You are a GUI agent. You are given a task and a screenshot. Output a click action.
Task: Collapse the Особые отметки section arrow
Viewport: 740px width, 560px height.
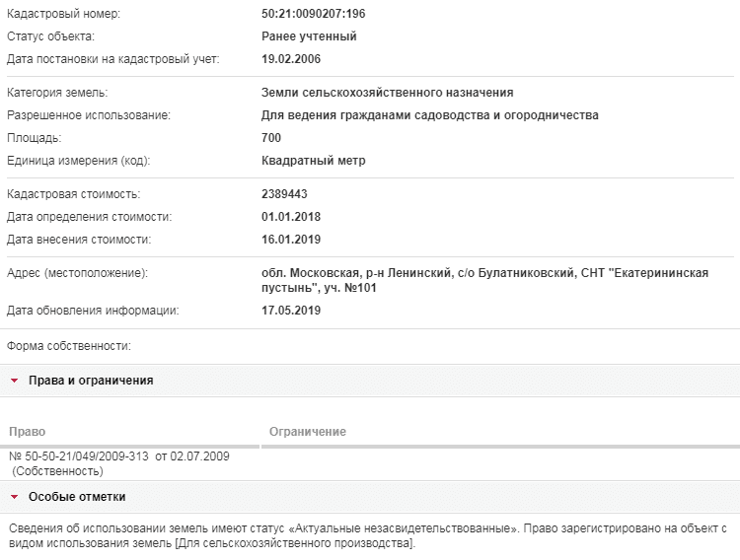point(14,497)
